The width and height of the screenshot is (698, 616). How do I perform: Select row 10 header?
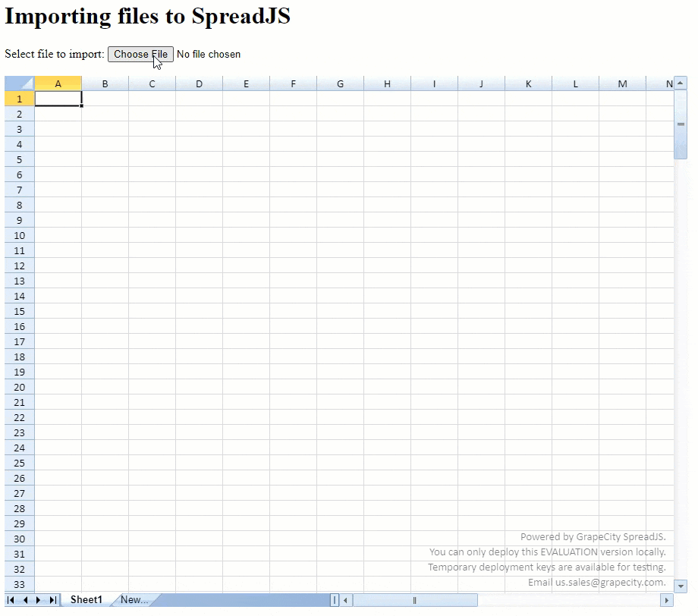coord(20,235)
